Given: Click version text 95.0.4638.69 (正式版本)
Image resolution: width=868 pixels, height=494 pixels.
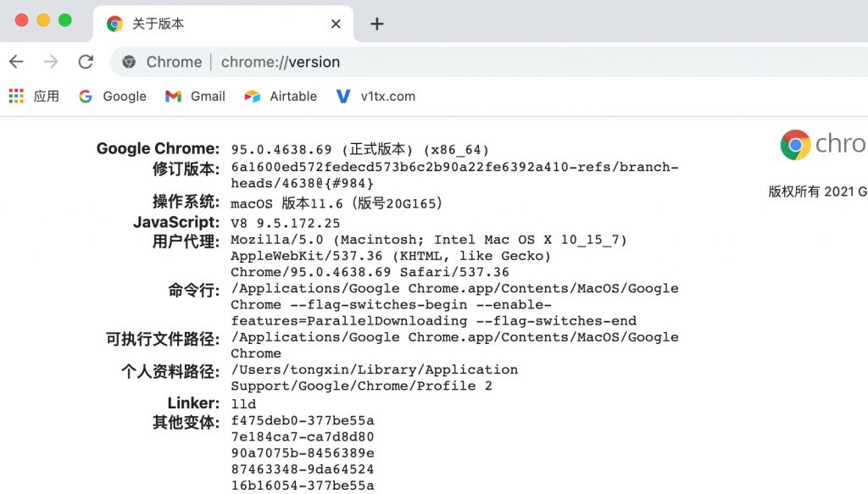Looking at the screenshot, I should click(x=322, y=149).
